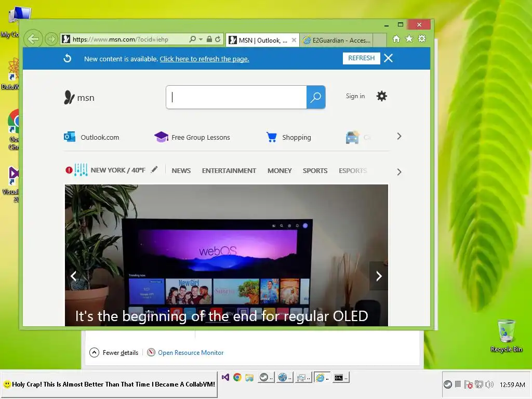
Task: Click inside the MSN search box
Action: [236, 97]
